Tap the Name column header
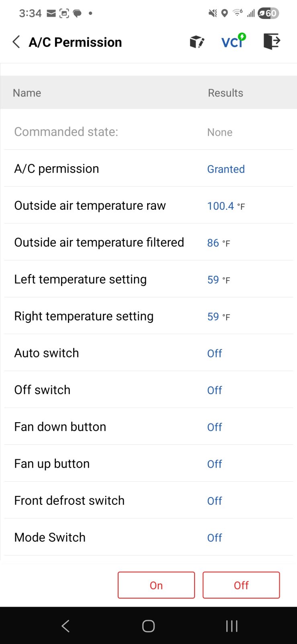 [x=27, y=93]
